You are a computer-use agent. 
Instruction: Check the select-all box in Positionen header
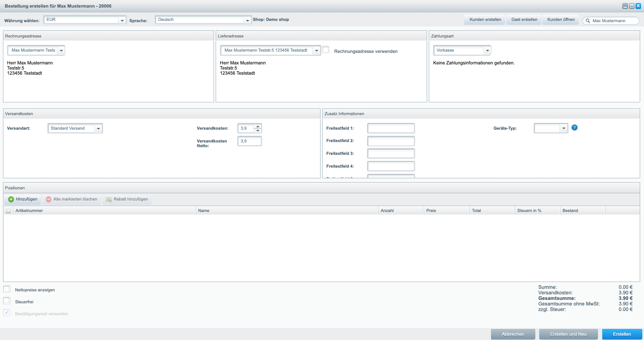click(x=9, y=211)
